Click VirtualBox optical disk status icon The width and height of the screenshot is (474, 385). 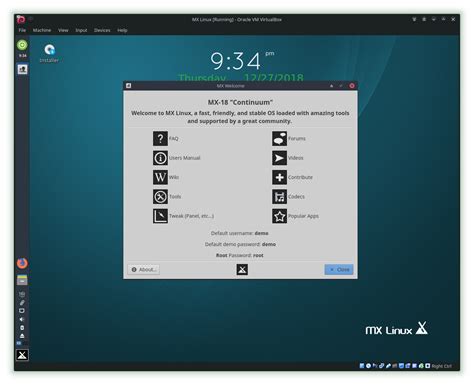coord(368,366)
